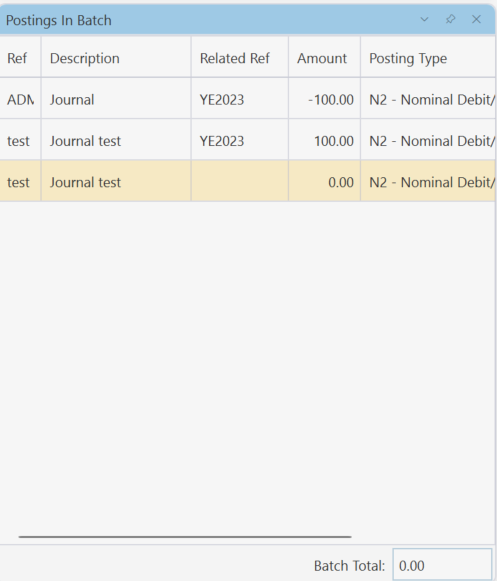Click the Posting Type cell of the highlighted row

pyautogui.click(x=428, y=182)
